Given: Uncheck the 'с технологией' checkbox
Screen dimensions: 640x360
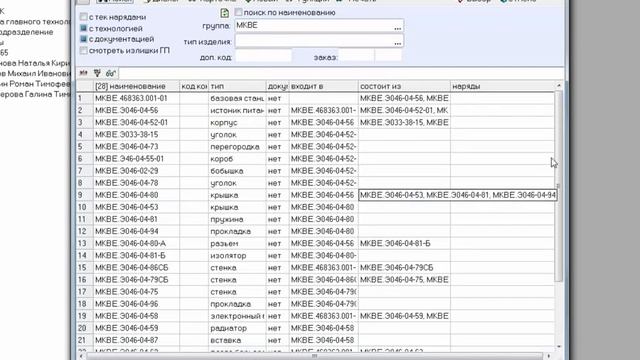Looking at the screenshot, I should (84, 28).
